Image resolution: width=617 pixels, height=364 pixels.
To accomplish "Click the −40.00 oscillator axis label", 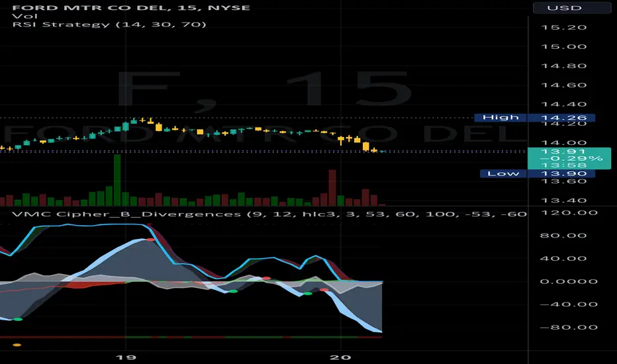I will point(569,304).
